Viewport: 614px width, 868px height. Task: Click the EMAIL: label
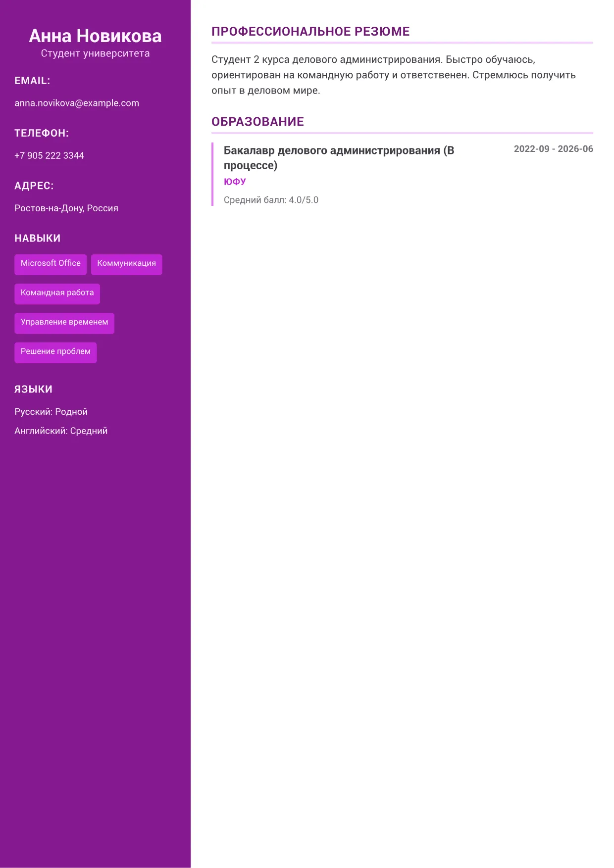[32, 81]
